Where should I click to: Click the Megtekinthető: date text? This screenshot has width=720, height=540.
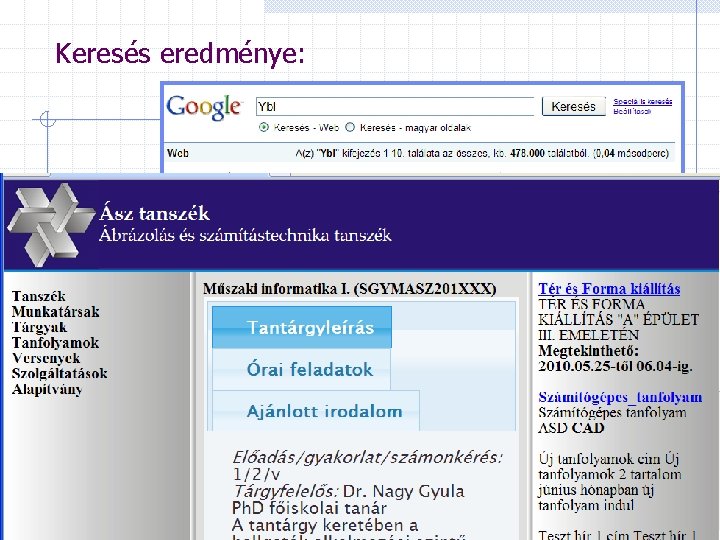[615, 359]
